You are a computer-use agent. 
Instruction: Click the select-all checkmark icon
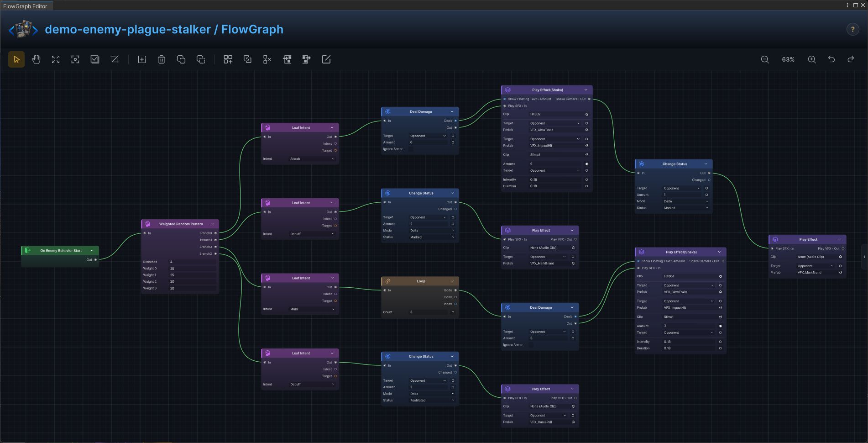pos(95,59)
